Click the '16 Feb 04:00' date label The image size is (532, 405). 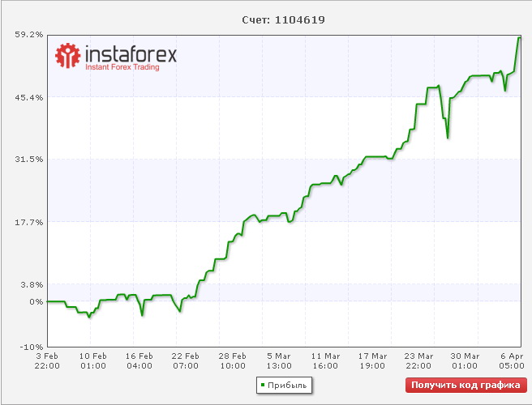tap(139, 361)
